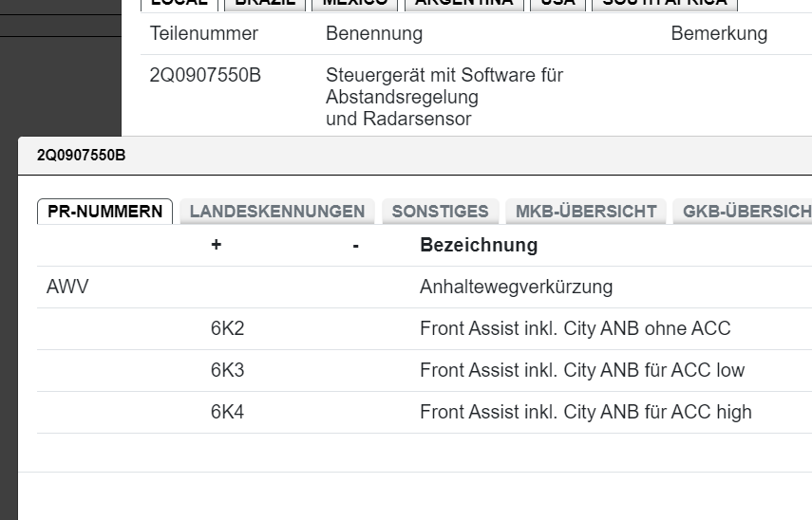
Task: Switch to the ARGENTINA tab
Action: coord(463,3)
